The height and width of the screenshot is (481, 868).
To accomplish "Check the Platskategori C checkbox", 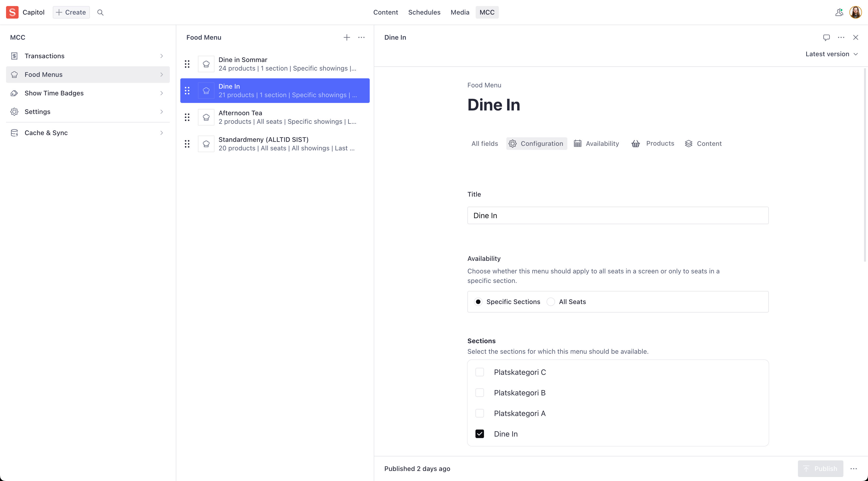I will point(479,372).
